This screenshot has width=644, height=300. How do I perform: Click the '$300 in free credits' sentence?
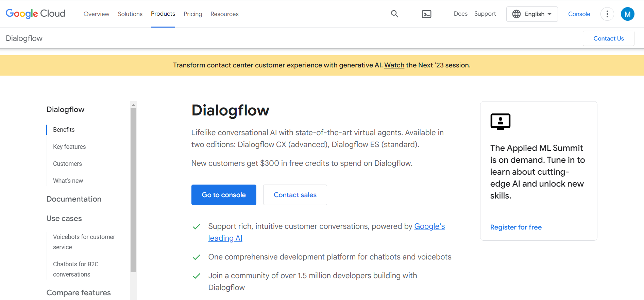(302, 163)
